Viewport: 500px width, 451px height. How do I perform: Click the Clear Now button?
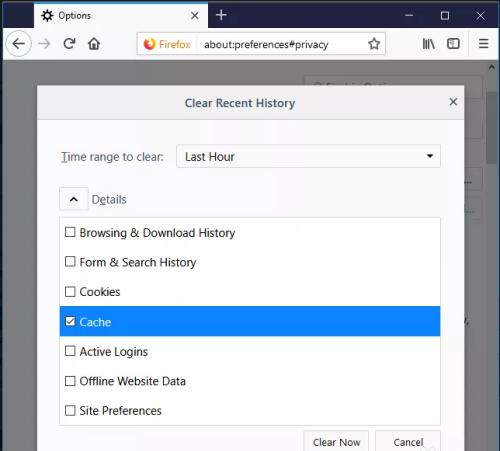pyautogui.click(x=336, y=442)
